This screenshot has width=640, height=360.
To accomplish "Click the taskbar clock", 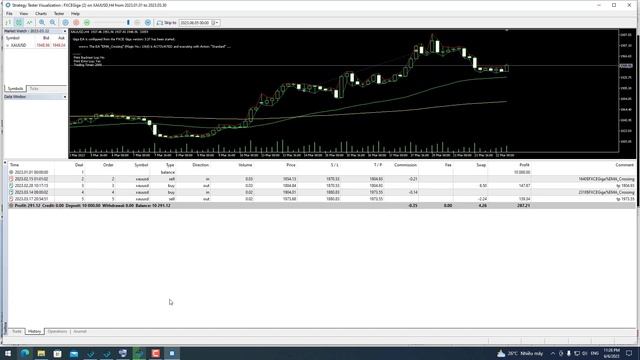I will point(611,353).
